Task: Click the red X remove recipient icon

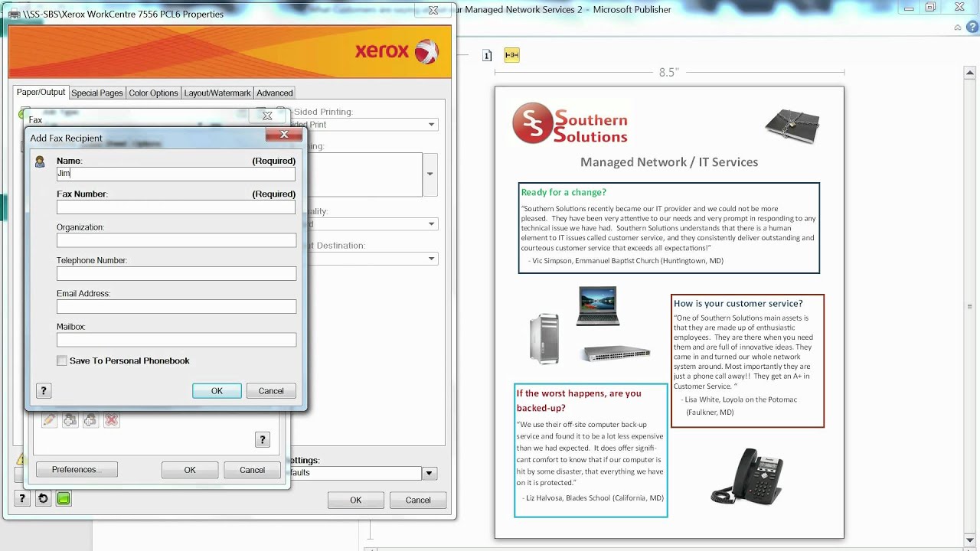Action: pos(112,419)
